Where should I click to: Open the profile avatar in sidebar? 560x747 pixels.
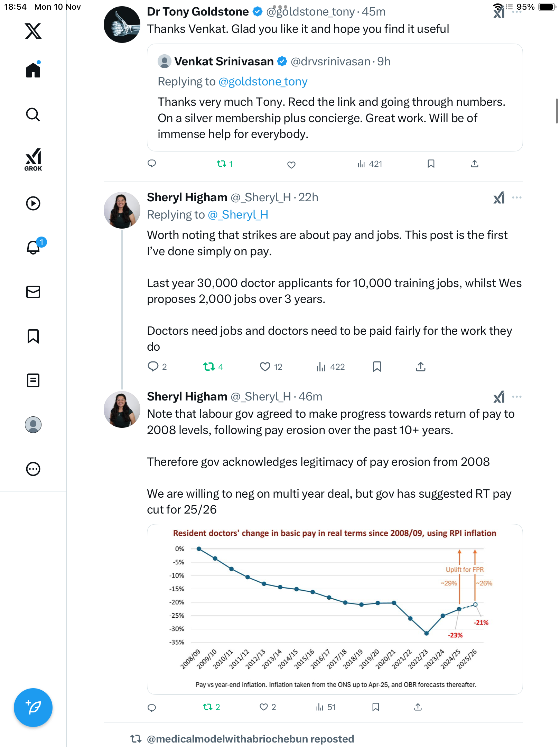(x=33, y=425)
